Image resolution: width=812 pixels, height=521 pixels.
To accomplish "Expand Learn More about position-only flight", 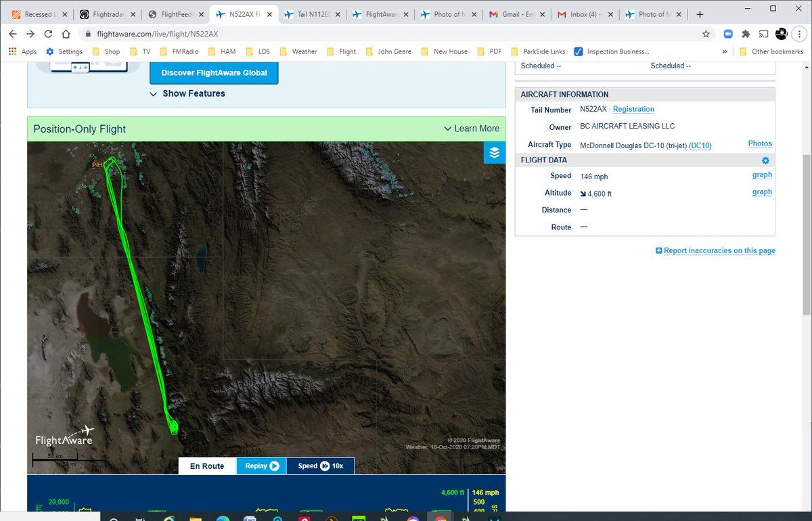I will pos(472,129).
